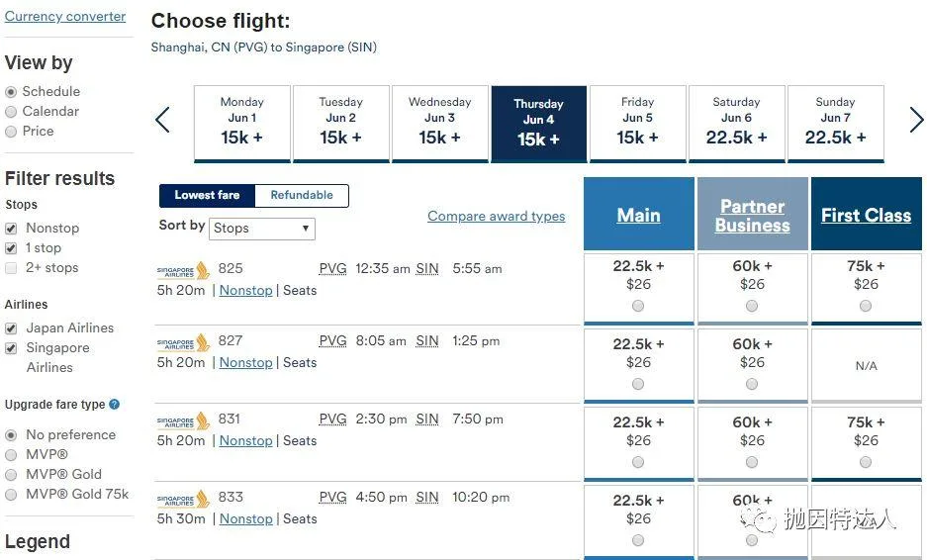Click the Partner Business column header
Viewport: 927px width, 560px height.
pos(752,216)
